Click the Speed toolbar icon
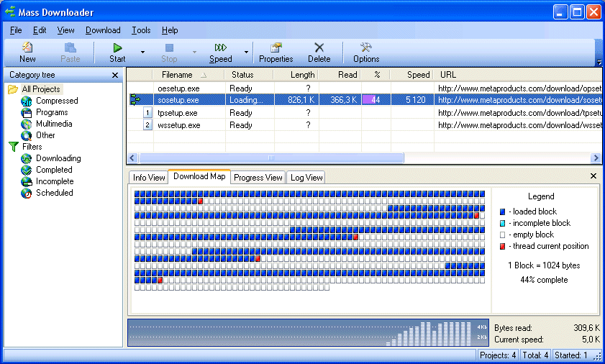Viewport: 605px width, 364px height. 221,48
